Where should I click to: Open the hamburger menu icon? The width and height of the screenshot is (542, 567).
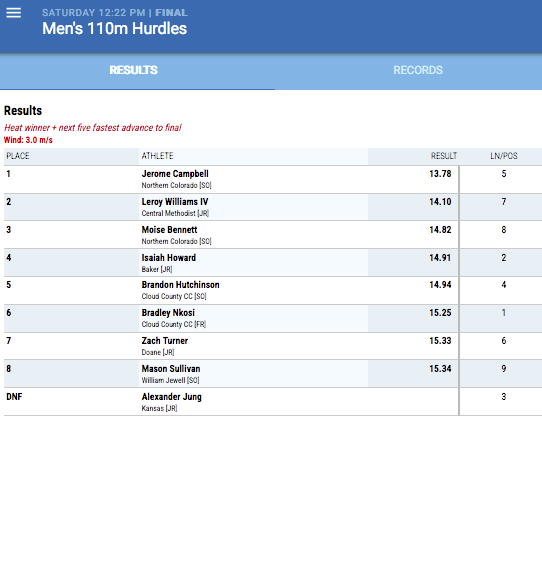click(x=13, y=13)
